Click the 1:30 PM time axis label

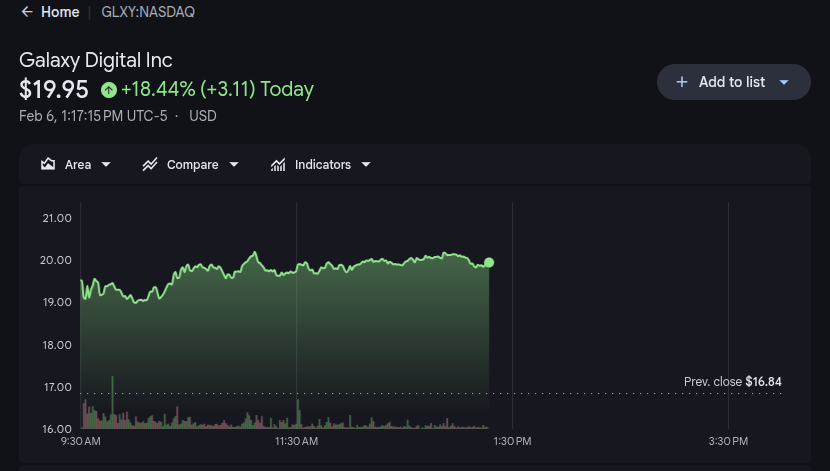pyautogui.click(x=512, y=441)
